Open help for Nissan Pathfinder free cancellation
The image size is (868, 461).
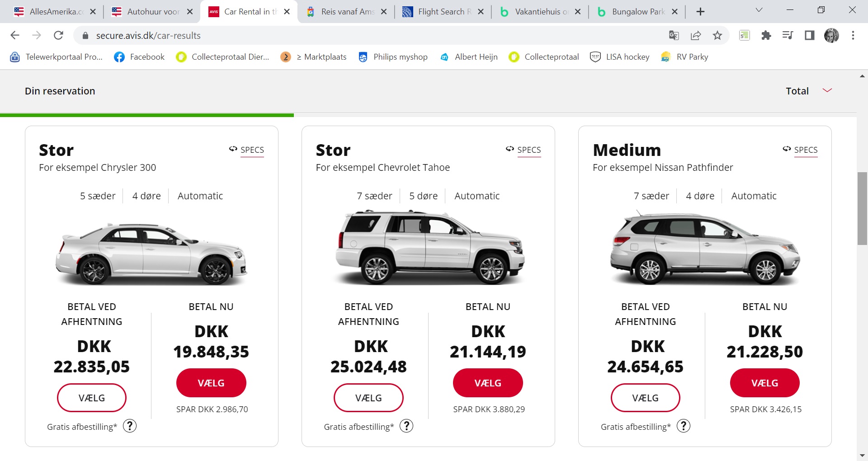pyautogui.click(x=683, y=426)
